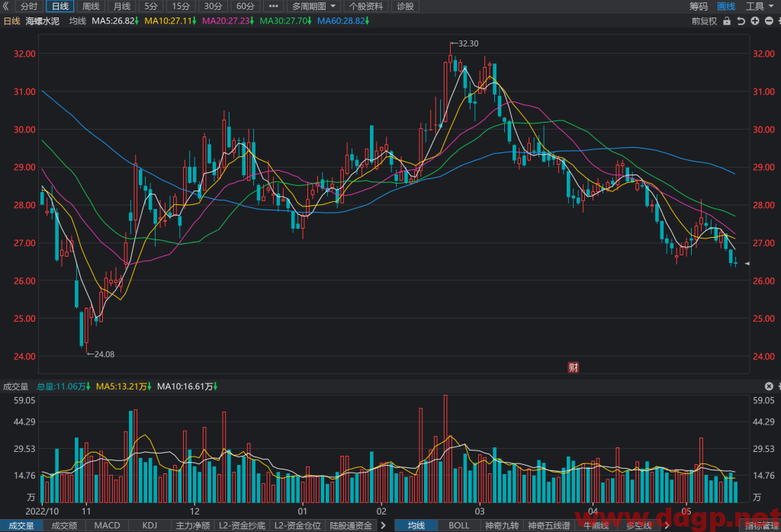Open 诊股 diagnosis

click(406, 6)
